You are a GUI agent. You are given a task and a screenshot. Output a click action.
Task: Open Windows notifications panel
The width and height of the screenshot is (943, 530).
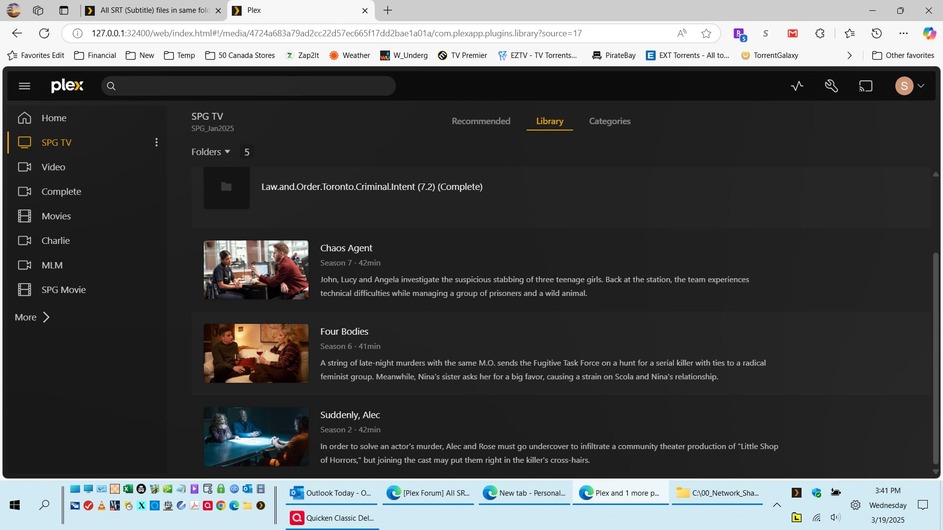pos(923,505)
